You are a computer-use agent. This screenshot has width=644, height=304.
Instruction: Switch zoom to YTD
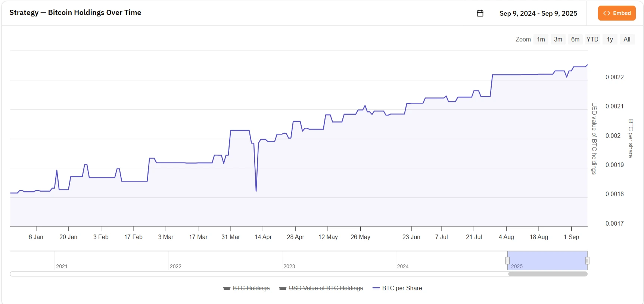coord(592,39)
